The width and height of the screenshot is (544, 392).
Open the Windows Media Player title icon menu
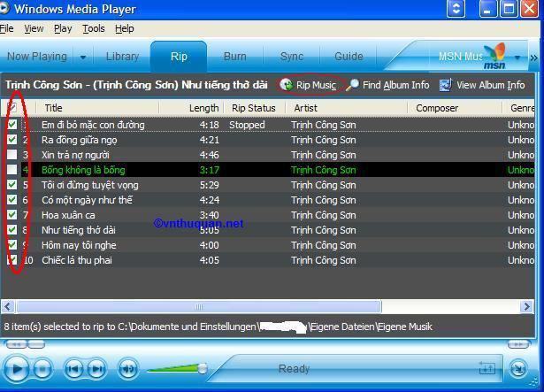[x=4, y=9]
